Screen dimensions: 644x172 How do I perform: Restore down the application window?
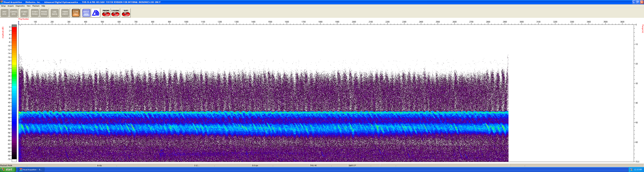638,2
